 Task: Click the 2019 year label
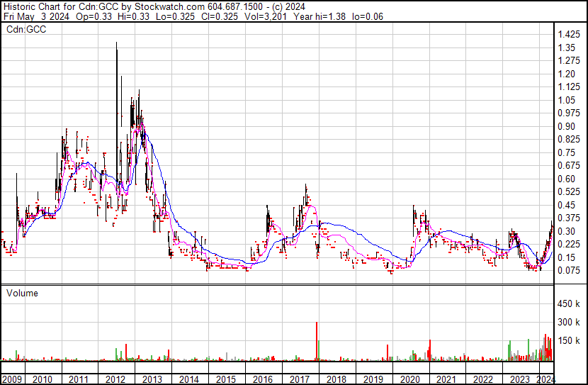pyautogui.click(x=373, y=379)
